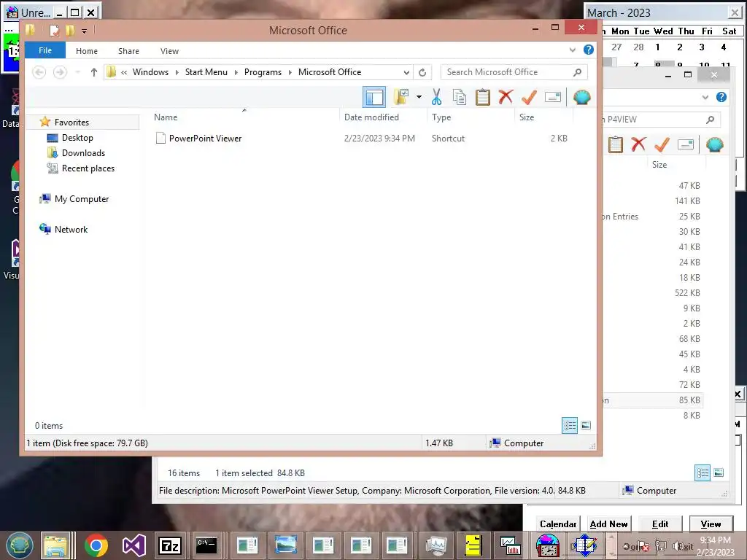747x560 pixels.
Task: Click the Edit button in calendar app
Action: pyautogui.click(x=659, y=524)
